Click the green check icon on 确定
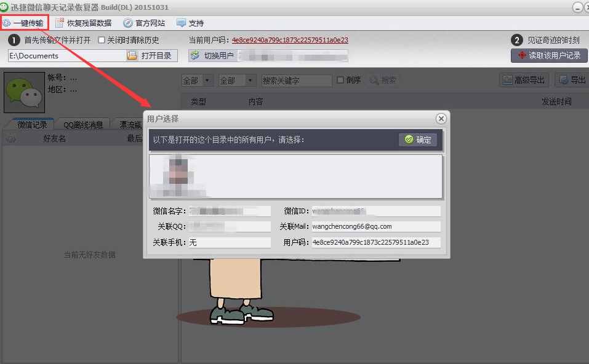 coord(409,140)
